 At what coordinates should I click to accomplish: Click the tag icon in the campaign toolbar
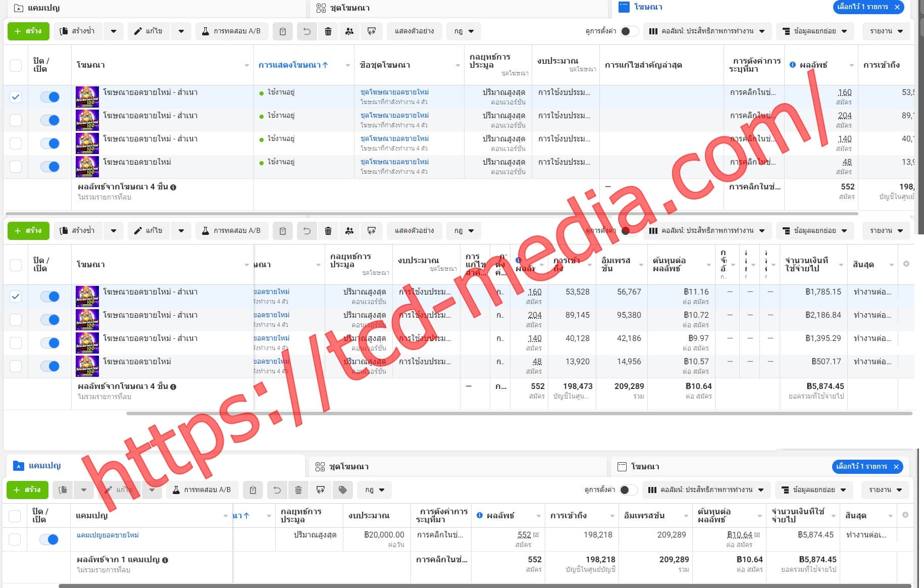(x=342, y=489)
